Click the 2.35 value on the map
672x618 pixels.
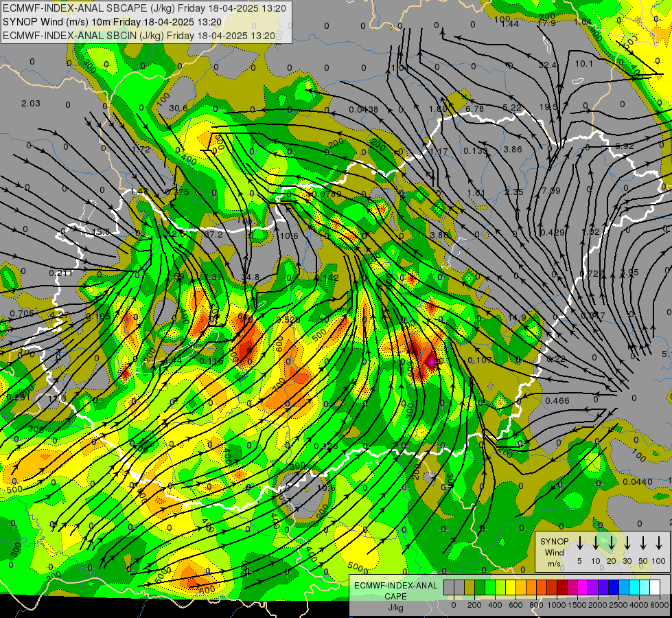[514, 192]
